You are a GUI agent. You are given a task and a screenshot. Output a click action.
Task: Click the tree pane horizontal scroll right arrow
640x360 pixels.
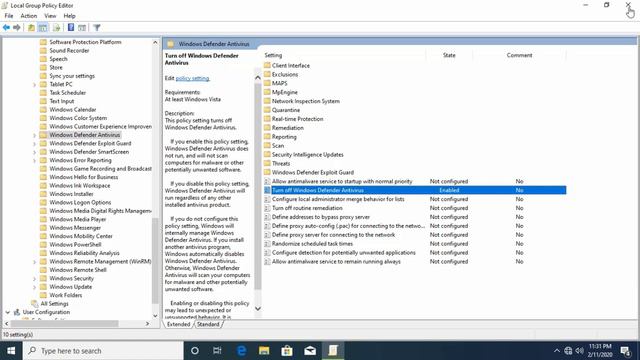pyautogui.click(x=147, y=324)
